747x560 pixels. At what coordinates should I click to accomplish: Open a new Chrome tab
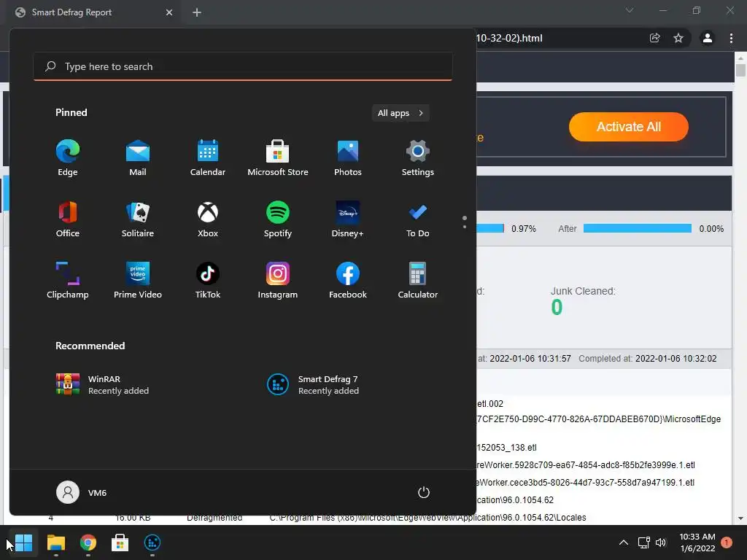click(197, 12)
